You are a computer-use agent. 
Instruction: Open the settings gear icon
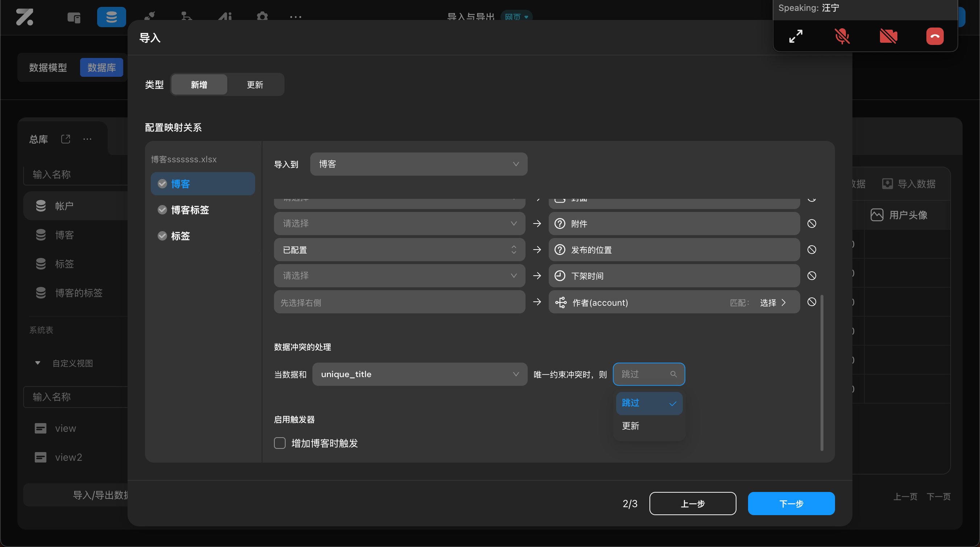[x=262, y=16]
